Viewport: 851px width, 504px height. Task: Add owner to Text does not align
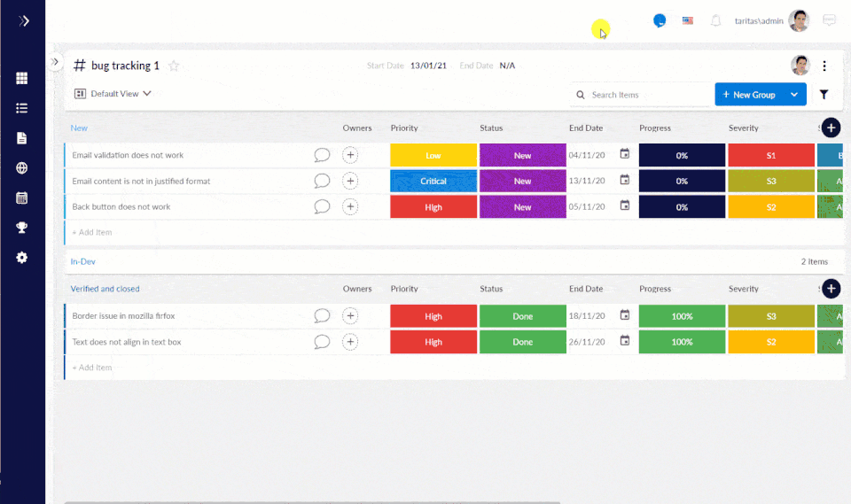[x=350, y=342]
